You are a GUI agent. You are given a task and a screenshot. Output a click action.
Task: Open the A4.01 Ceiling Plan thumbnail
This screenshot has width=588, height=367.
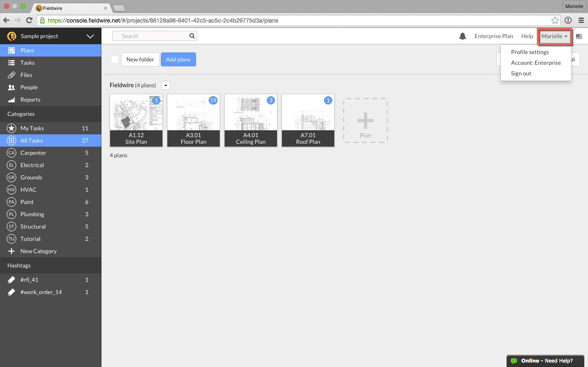coord(251,120)
